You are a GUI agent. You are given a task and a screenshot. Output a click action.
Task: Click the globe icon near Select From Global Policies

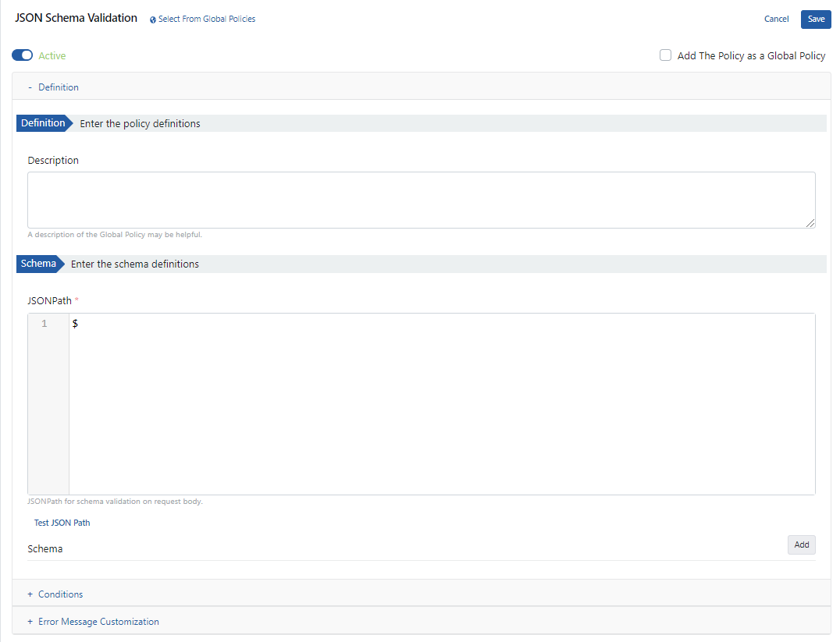tap(151, 19)
